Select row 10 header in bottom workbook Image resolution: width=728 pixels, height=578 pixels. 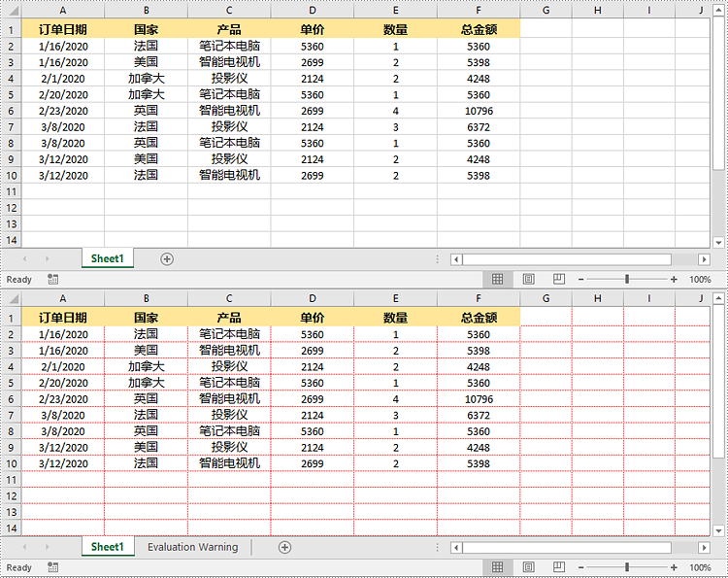tap(11, 463)
